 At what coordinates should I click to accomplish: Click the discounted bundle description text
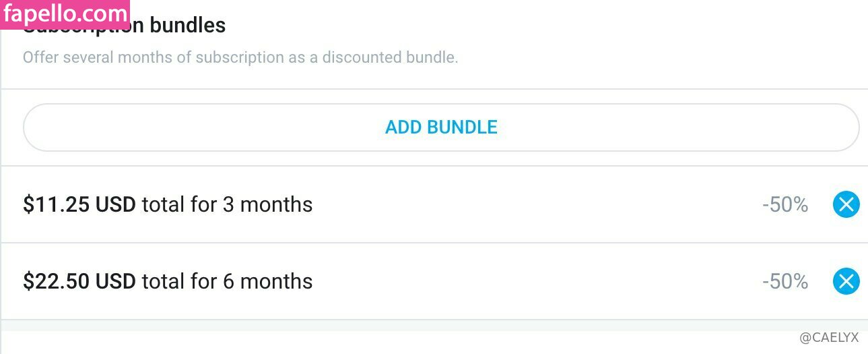[x=240, y=57]
